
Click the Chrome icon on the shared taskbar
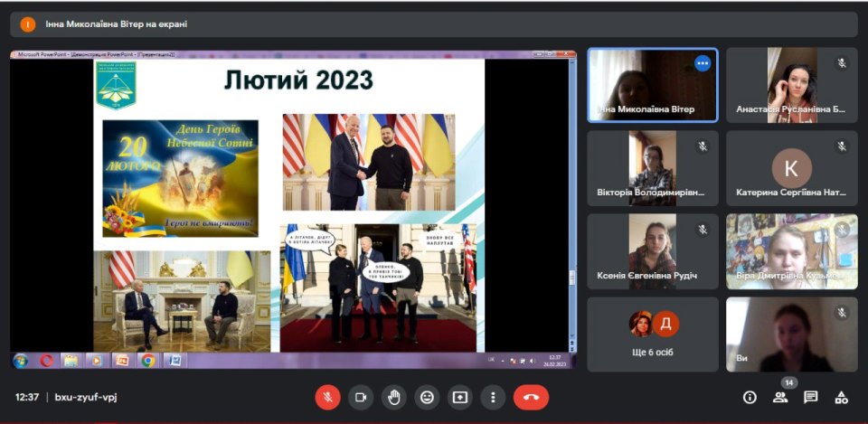click(x=147, y=361)
